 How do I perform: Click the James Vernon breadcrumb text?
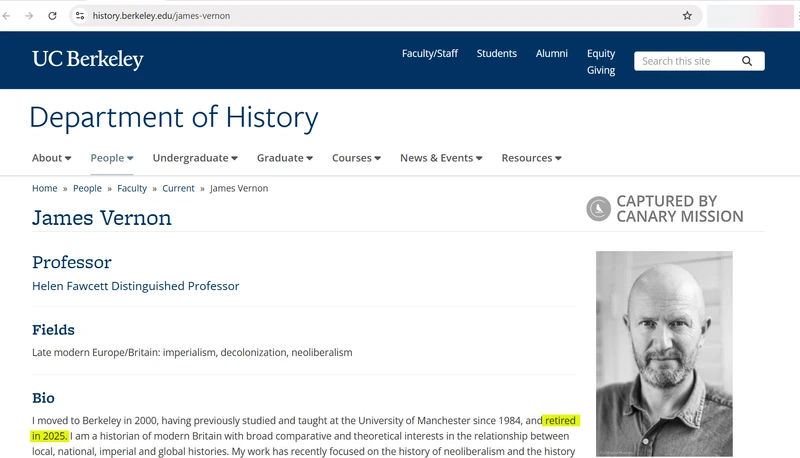click(x=239, y=188)
